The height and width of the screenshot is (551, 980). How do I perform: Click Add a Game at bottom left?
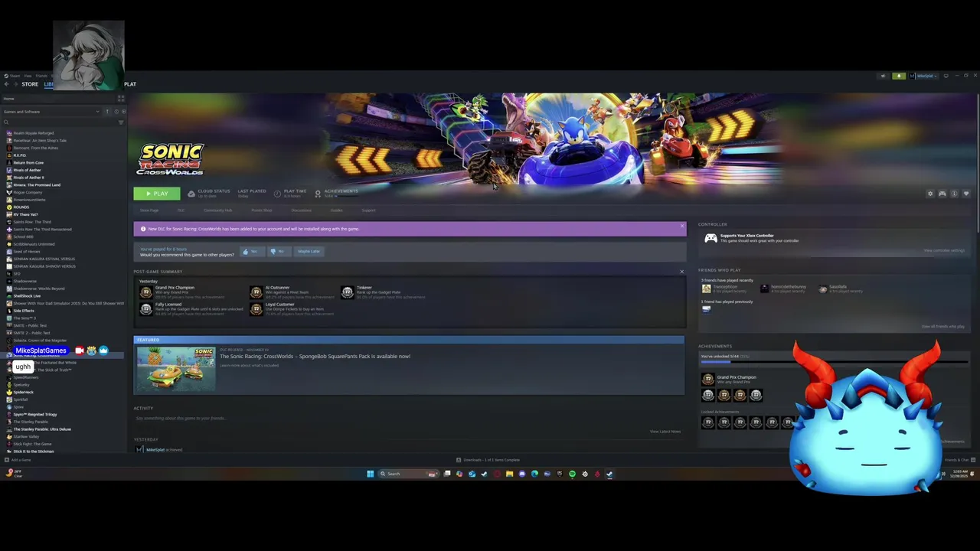(17, 460)
